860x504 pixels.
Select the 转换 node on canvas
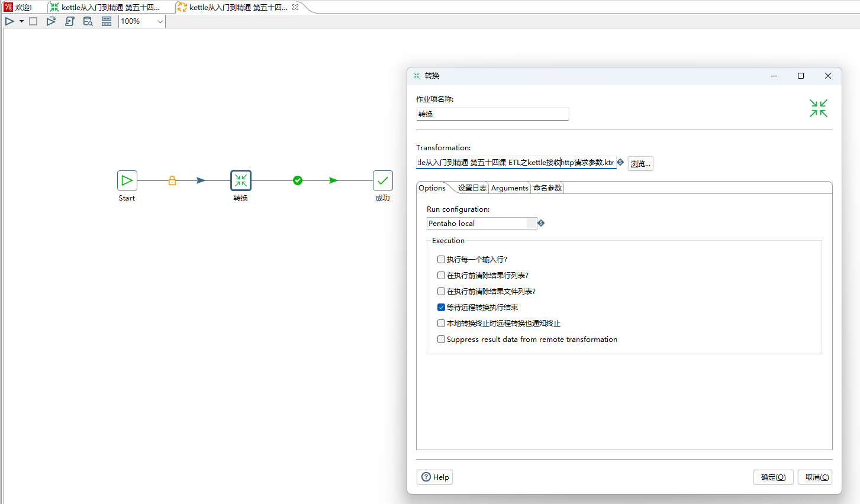(x=241, y=180)
